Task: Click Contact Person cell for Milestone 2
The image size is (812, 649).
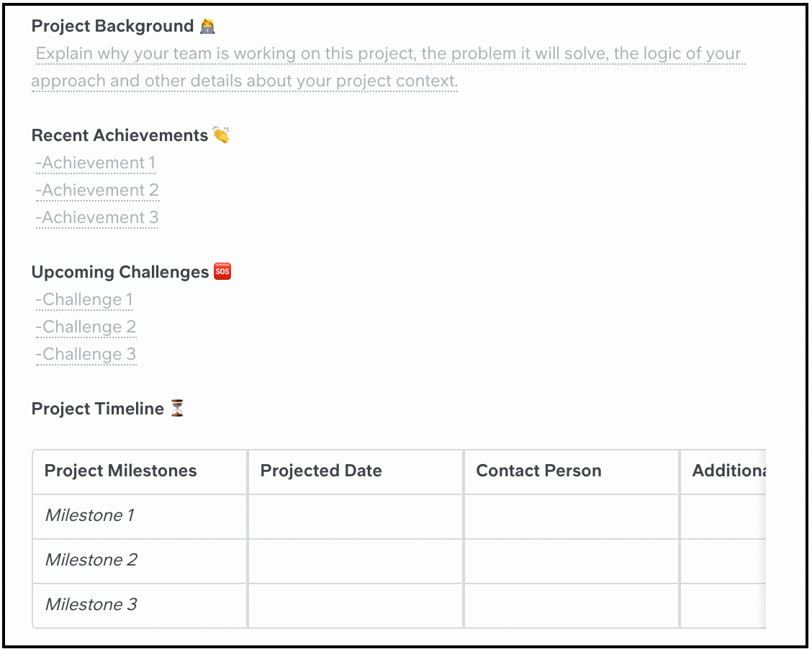Action: 572,560
